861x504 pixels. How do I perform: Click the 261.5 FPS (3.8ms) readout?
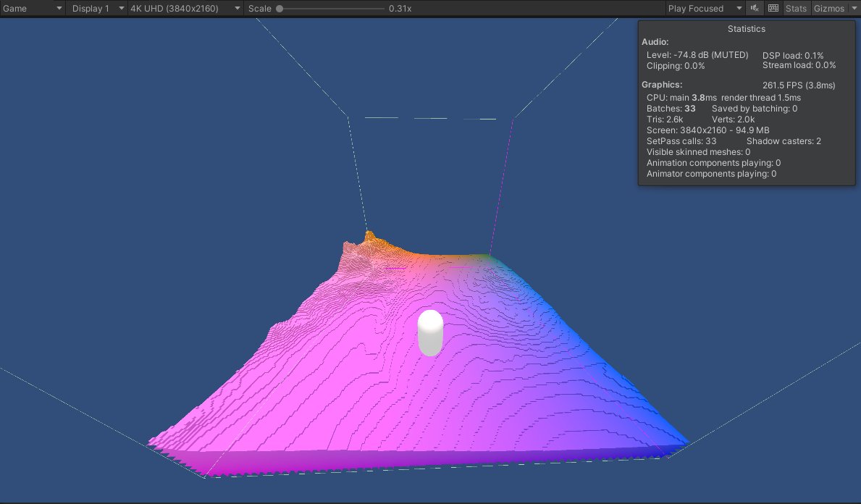tap(799, 85)
